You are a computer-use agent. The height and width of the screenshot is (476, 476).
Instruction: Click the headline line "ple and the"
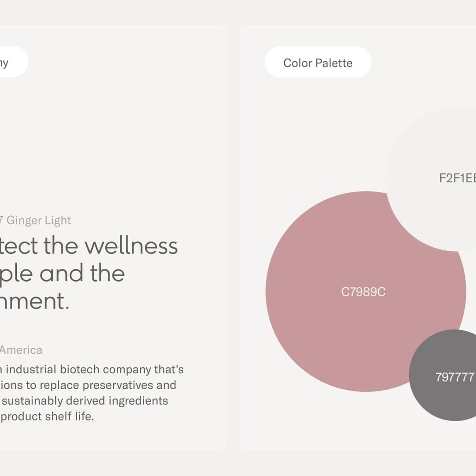tap(63, 273)
